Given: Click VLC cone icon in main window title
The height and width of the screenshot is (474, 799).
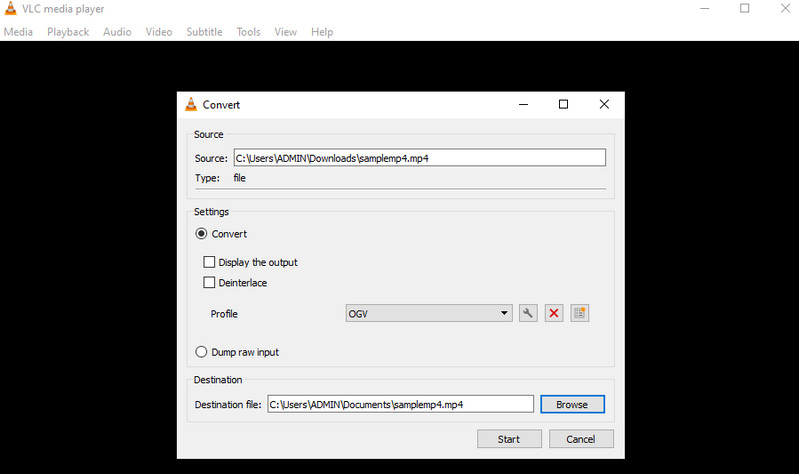Looking at the screenshot, I should coord(10,9).
